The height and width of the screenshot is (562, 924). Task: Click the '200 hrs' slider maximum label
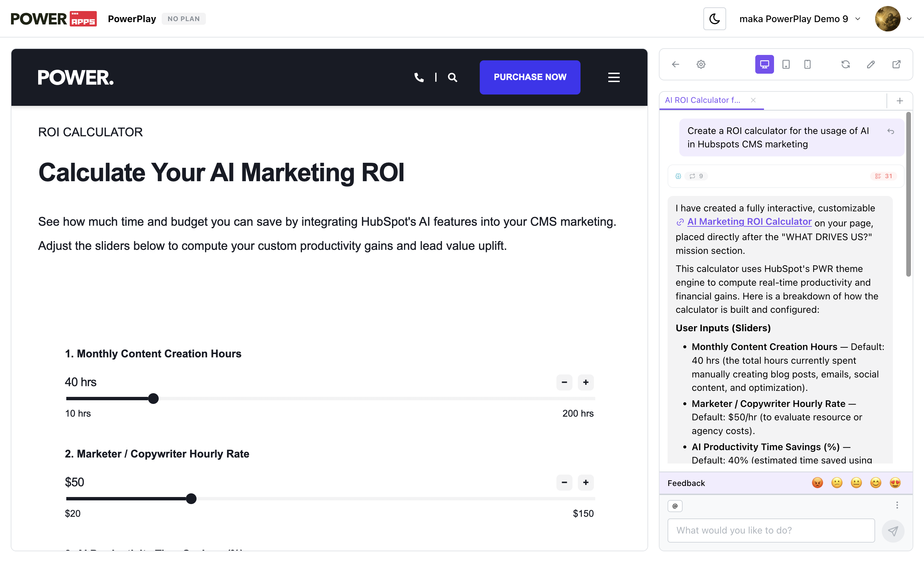coord(578,413)
